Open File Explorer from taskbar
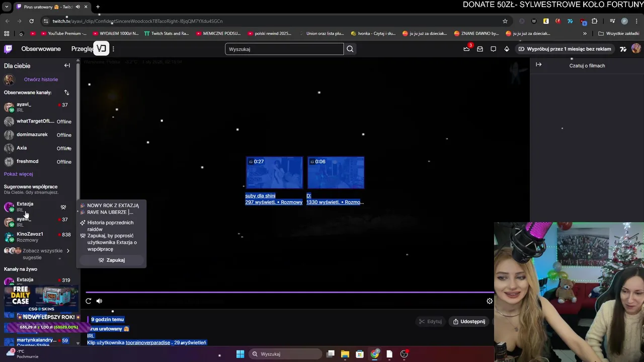This screenshot has width=644, height=362. [x=345, y=354]
